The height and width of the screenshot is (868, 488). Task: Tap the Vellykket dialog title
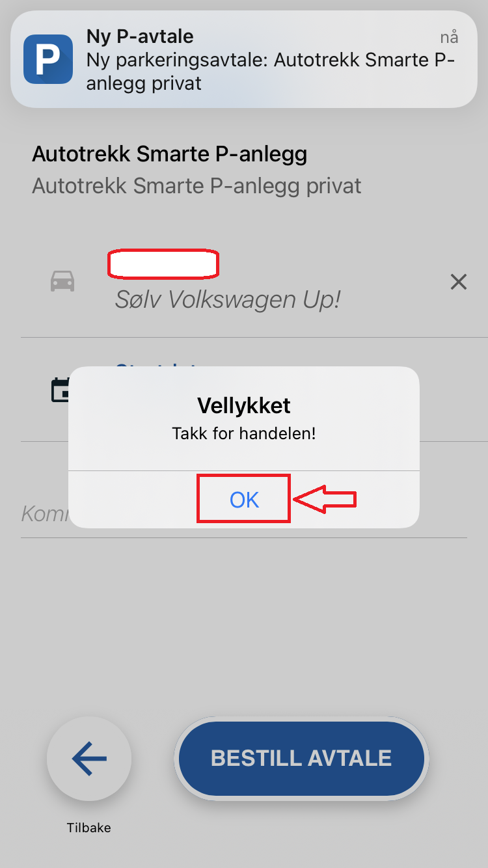(x=244, y=405)
